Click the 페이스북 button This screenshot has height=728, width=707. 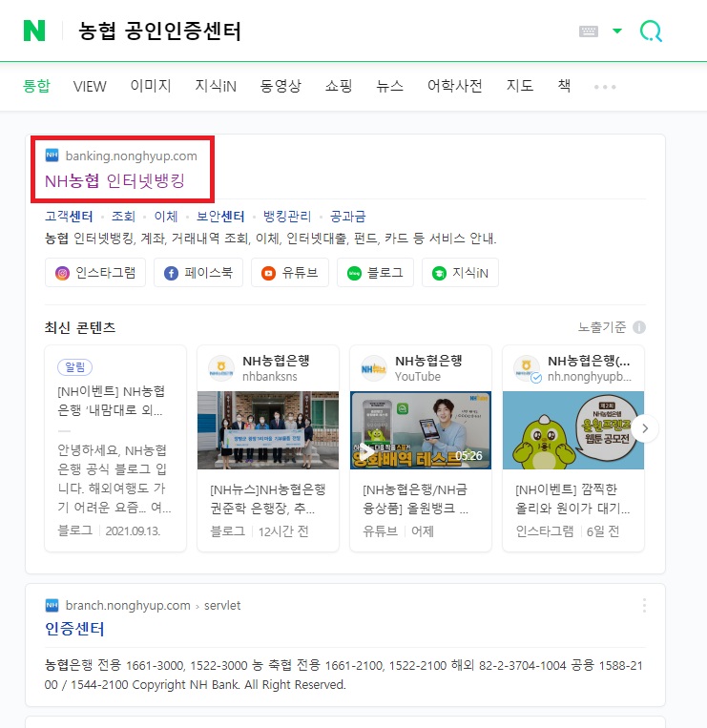tap(198, 273)
